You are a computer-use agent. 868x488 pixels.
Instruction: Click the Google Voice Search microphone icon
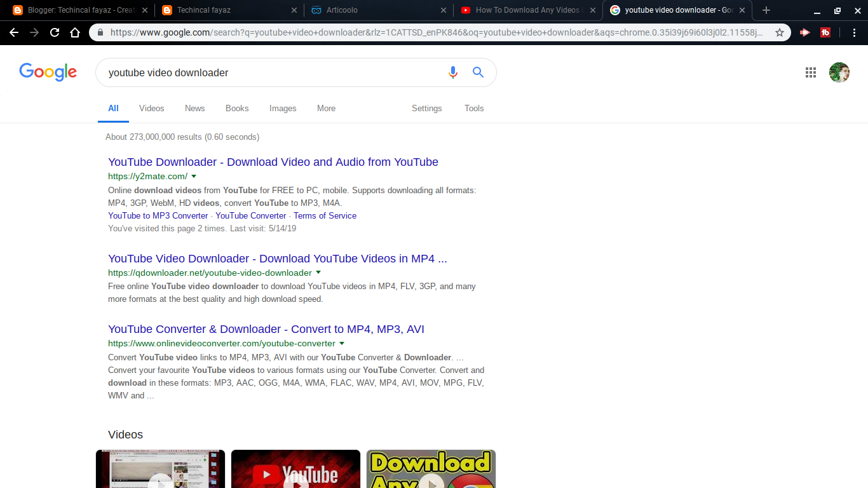(x=453, y=72)
